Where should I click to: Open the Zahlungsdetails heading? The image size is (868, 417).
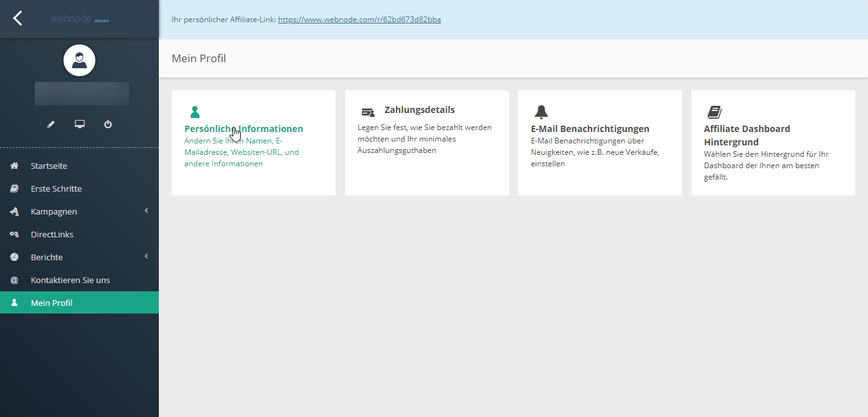[x=419, y=110]
